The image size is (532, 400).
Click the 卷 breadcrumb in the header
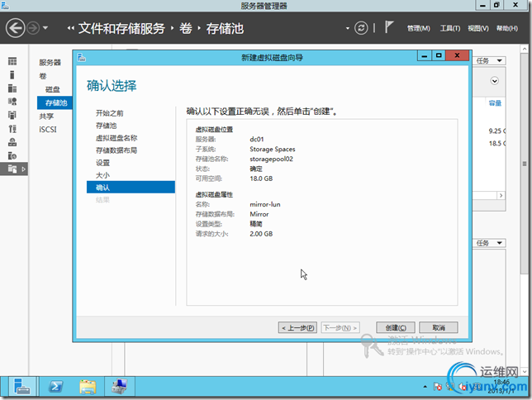(186, 28)
